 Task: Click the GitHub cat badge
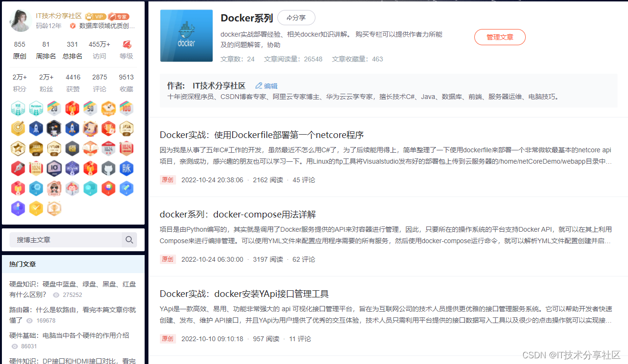pos(108,168)
